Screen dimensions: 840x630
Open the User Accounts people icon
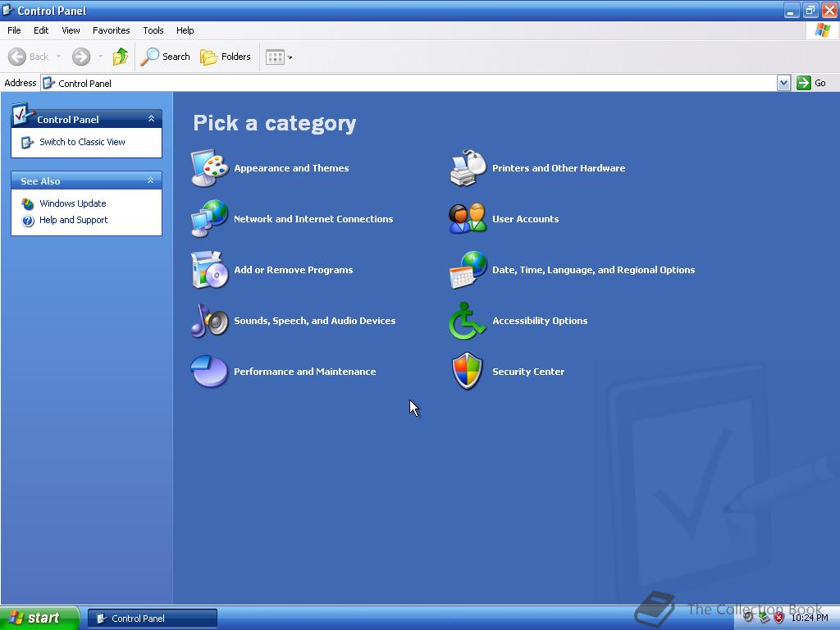(x=468, y=218)
